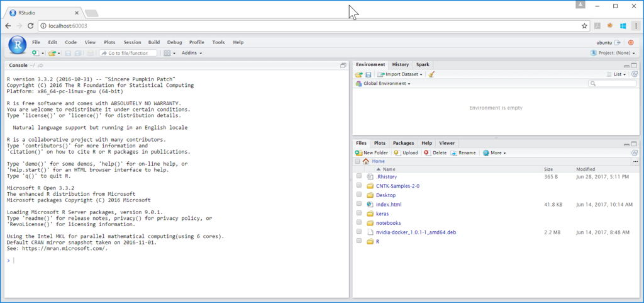The image size is (644, 303).
Task: Check the index.html file checkbox
Action: tap(359, 204)
